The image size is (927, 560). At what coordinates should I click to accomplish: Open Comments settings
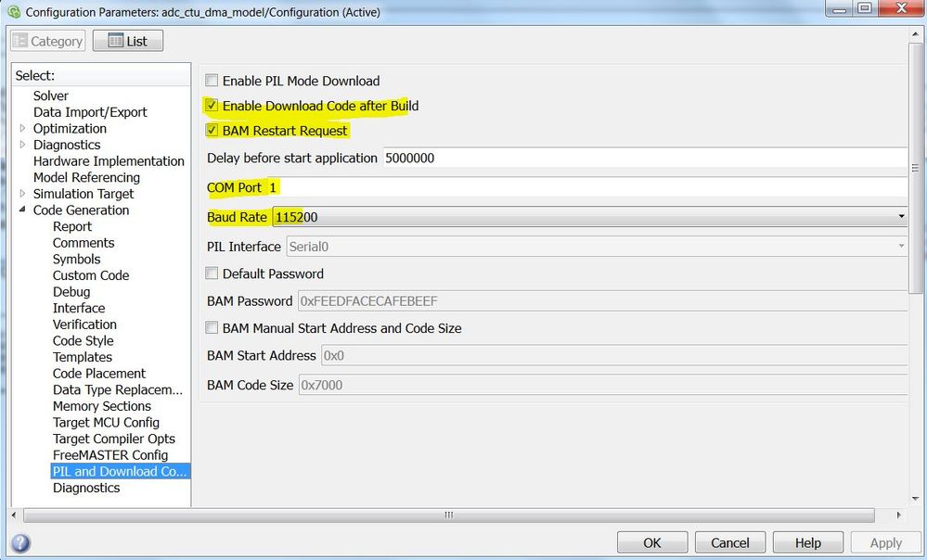[84, 243]
